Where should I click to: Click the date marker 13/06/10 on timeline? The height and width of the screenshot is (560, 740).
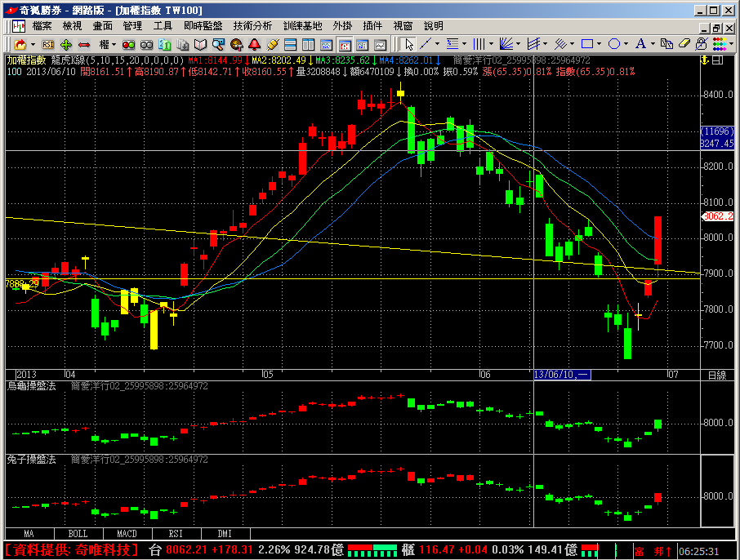pos(562,375)
